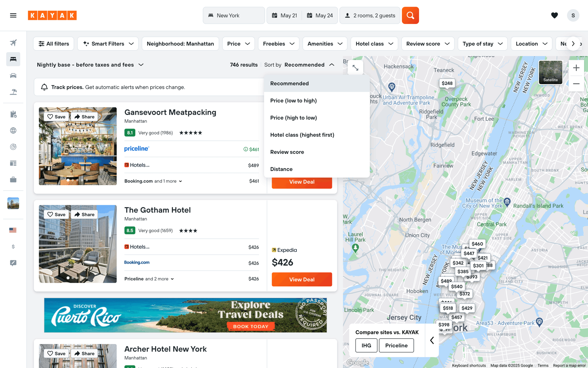Expand the Review score filter dropdown
This screenshot has height=368, width=588.
[x=428, y=44]
